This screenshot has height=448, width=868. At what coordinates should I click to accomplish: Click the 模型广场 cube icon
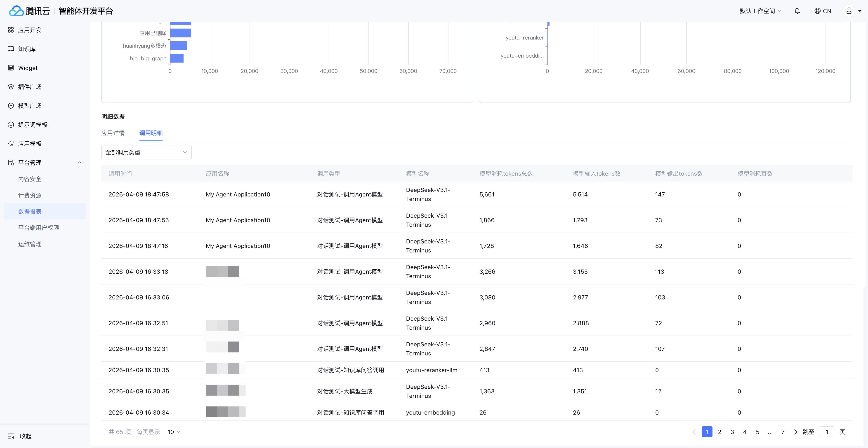[11, 106]
